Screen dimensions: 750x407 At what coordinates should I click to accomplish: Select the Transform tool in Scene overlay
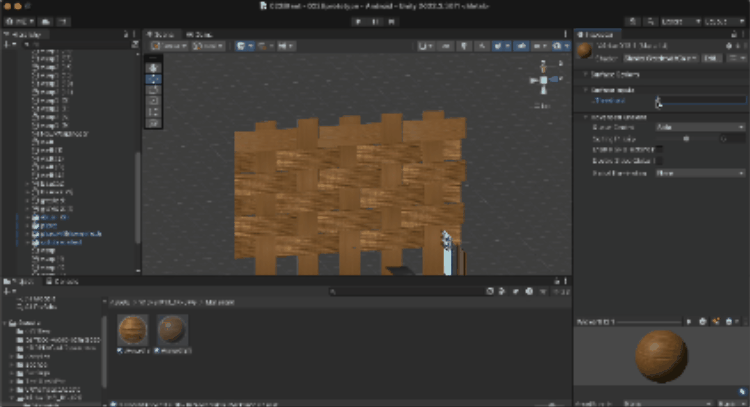[154, 123]
